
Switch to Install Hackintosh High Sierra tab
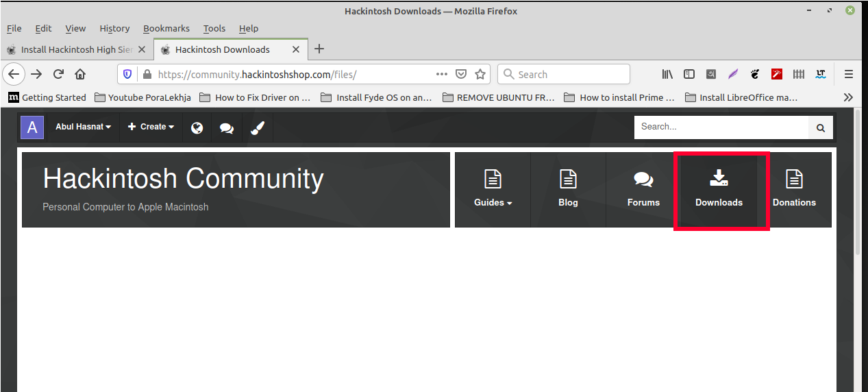[x=77, y=49]
